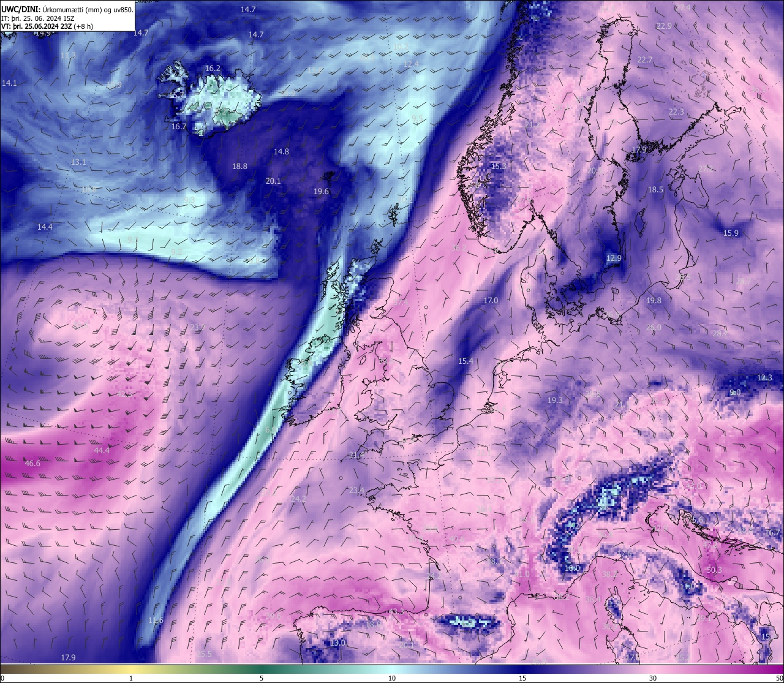The height and width of the screenshot is (683, 784).
Task: Click the 15.9 value on the map
Action: pos(731,233)
